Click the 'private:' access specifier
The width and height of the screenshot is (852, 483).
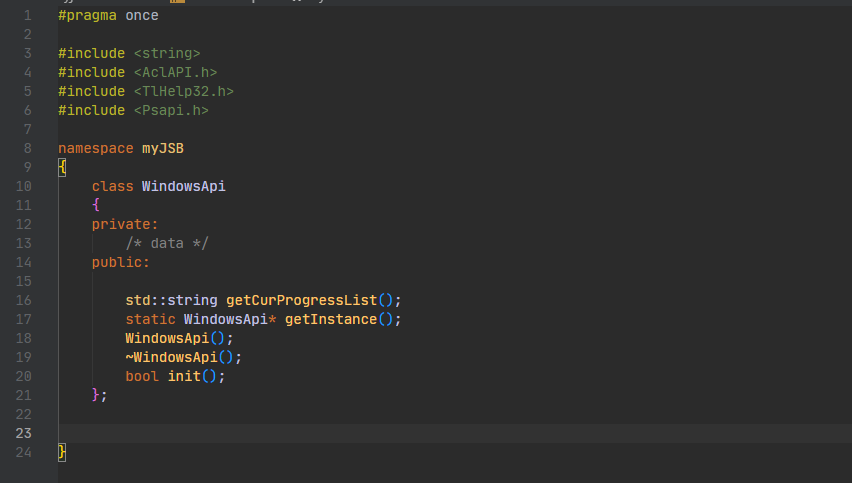click(x=125, y=224)
